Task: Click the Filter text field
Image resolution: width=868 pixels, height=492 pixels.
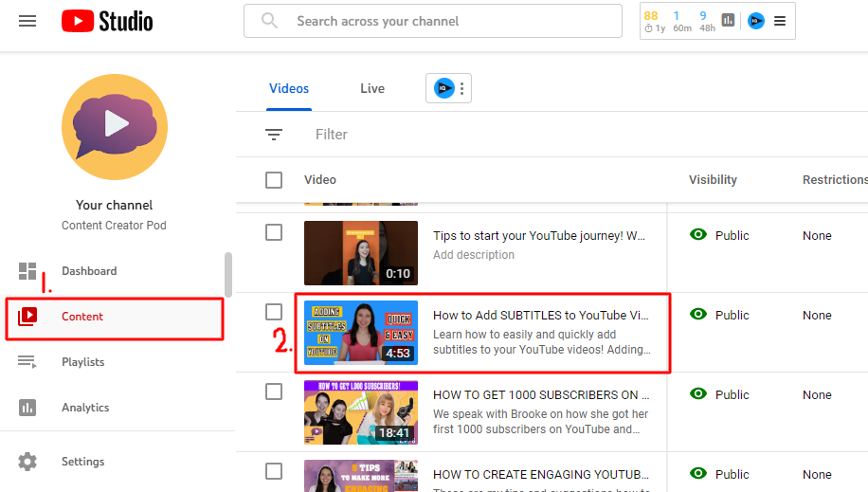Action: click(331, 135)
